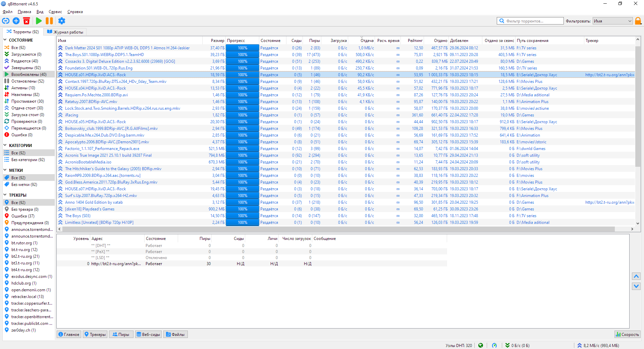
Task: Click the Скорость button
Action: pyautogui.click(x=627, y=335)
